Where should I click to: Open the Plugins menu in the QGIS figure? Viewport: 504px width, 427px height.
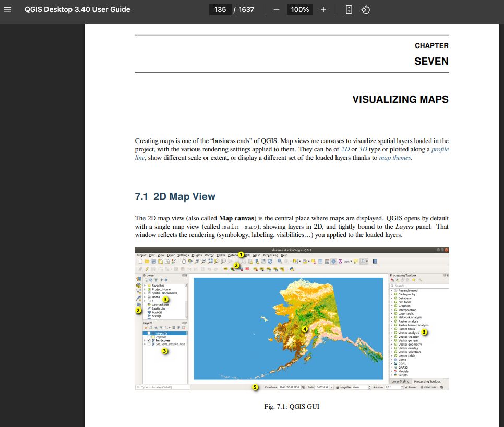coord(197,255)
